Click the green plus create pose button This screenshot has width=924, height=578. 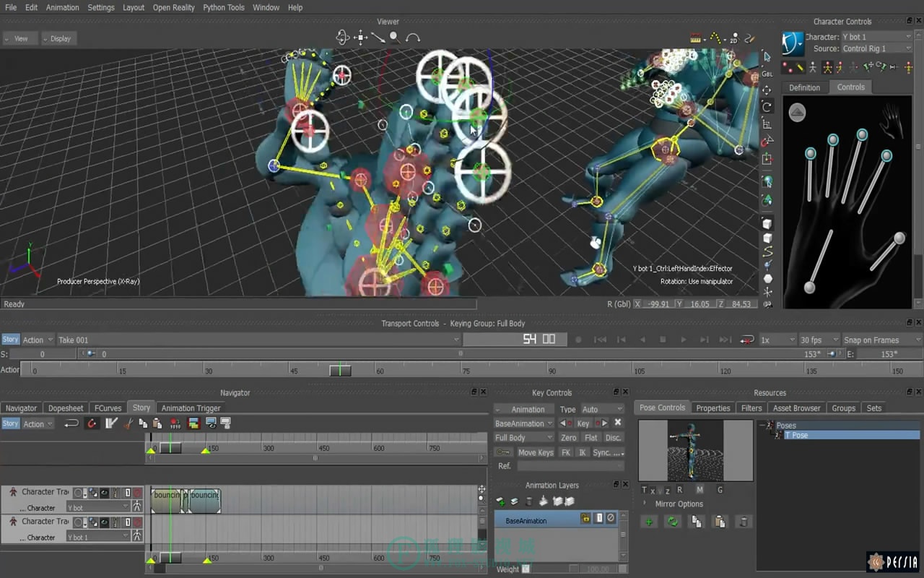pyautogui.click(x=649, y=522)
